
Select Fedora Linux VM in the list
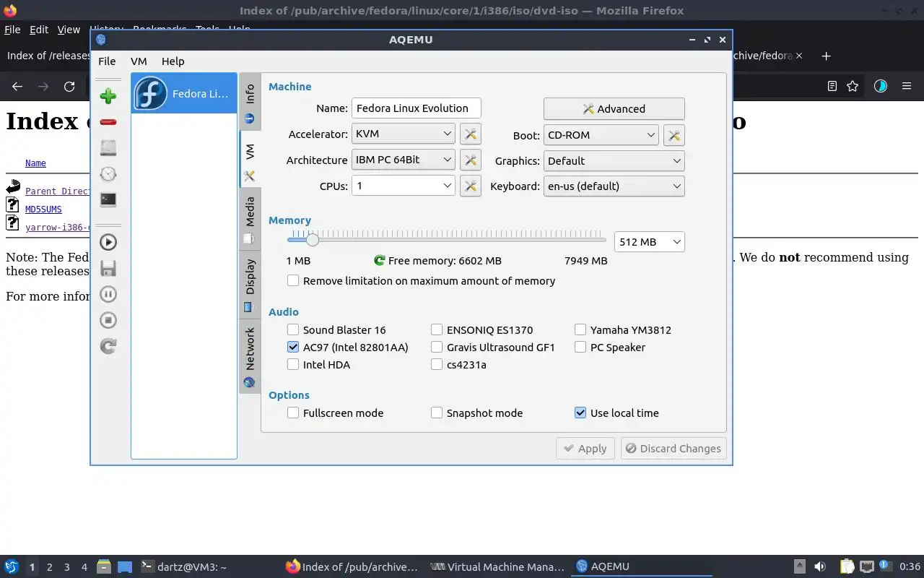point(184,93)
